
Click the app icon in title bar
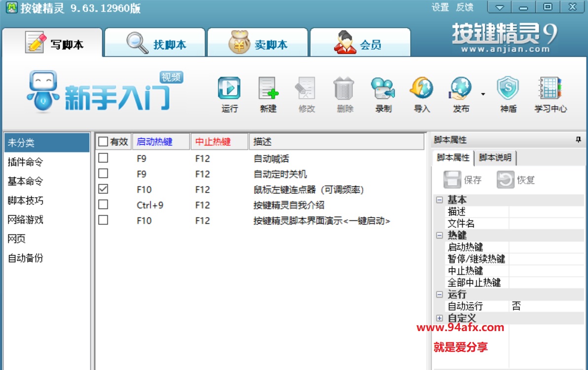(12, 7)
